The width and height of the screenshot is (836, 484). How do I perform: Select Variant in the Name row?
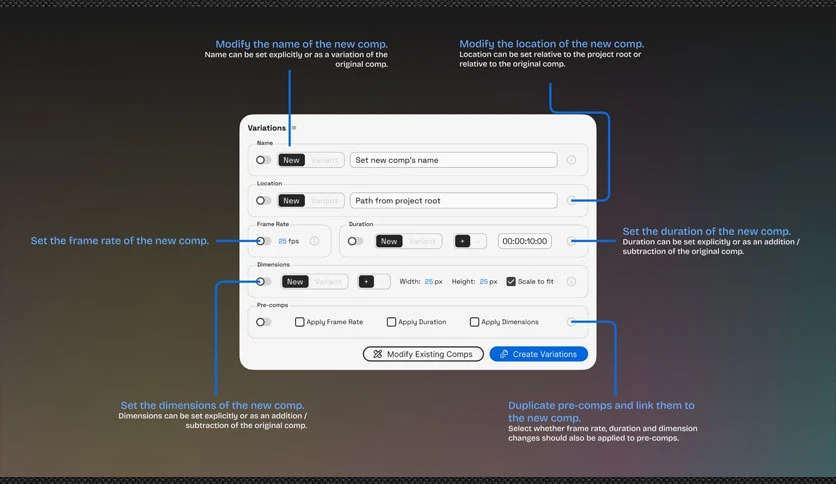coord(324,160)
